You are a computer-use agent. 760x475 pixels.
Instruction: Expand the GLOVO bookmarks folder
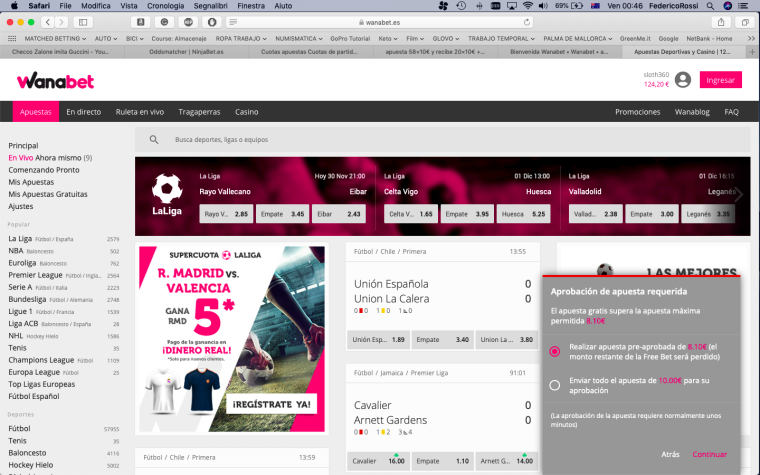445,38
